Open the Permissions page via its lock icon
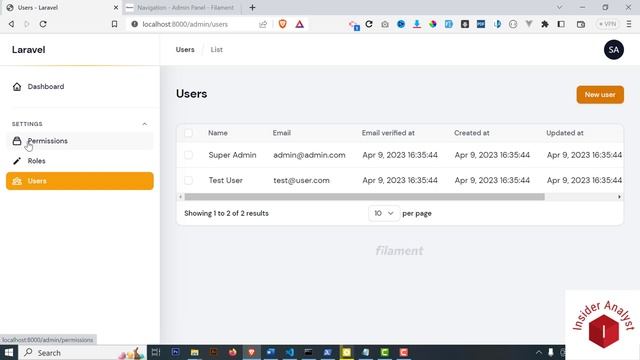 17,141
